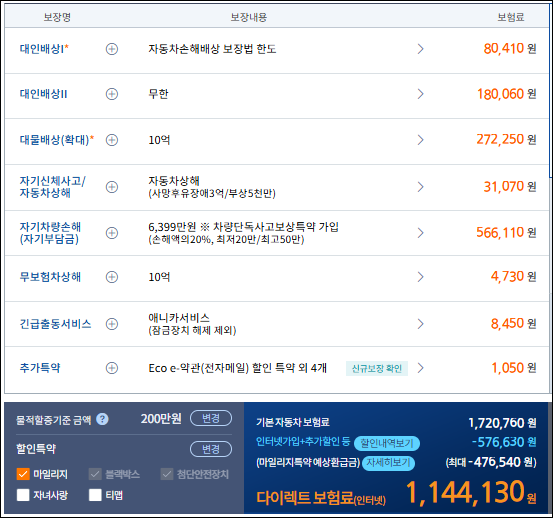Toggle the 블랙박스 checkbox
Image resolution: width=553 pixels, height=518 pixels.
click(95, 474)
